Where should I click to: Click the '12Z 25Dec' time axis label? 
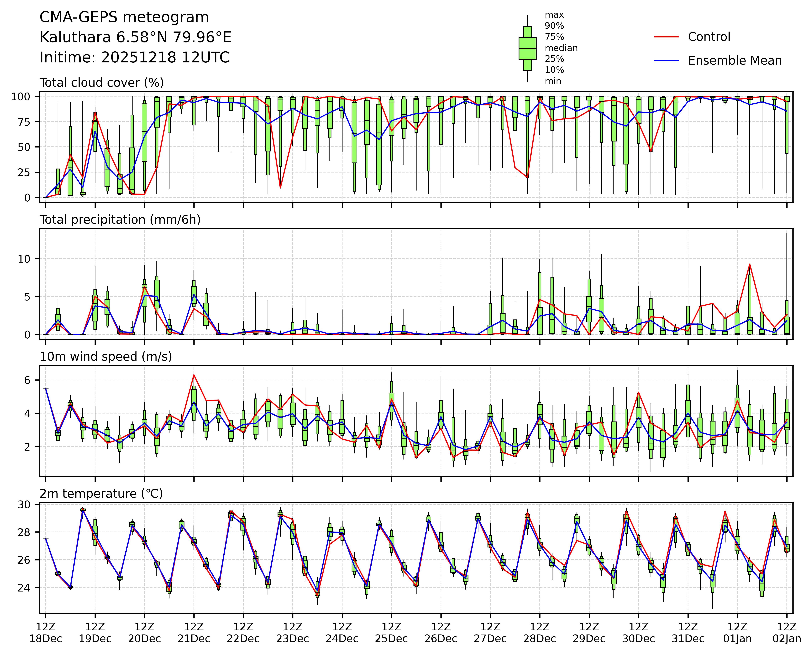(x=391, y=633)
